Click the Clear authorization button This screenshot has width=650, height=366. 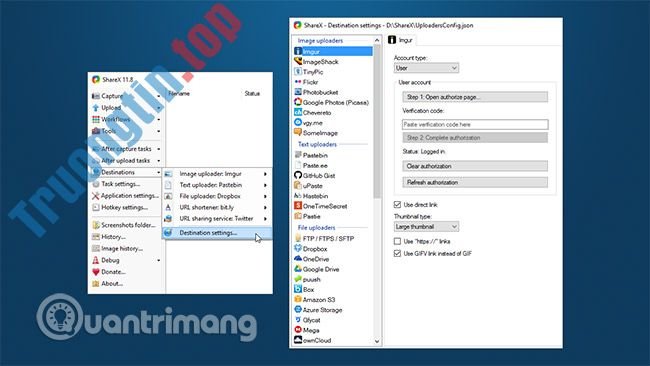pyautogui.click(x=475, y=166)
